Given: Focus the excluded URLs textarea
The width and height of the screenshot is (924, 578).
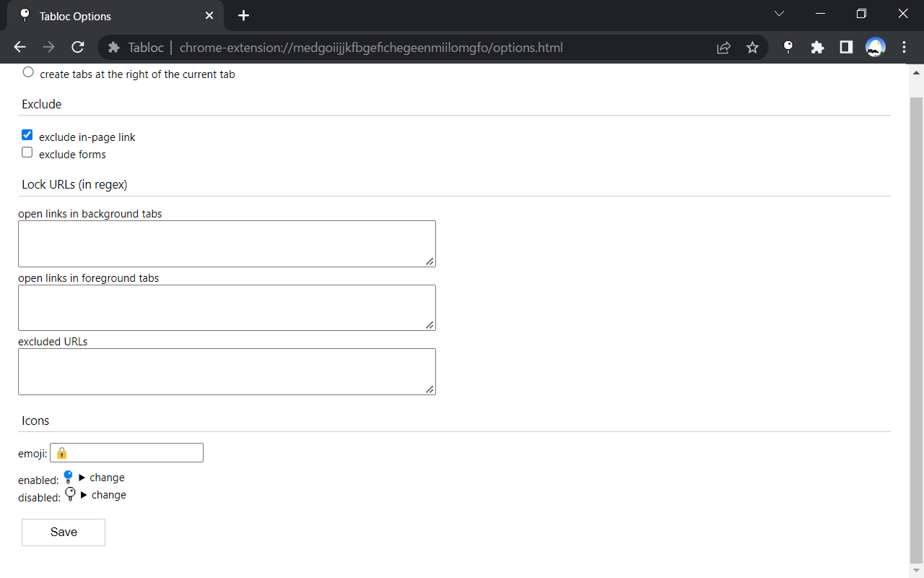Looking at the screenshot, I should (227, 372).
